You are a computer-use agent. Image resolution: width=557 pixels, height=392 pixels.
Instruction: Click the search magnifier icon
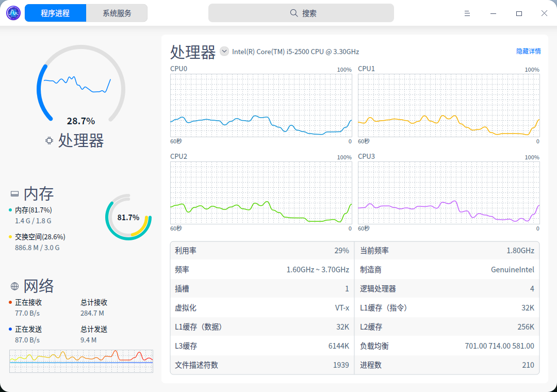click(x=294, y=13)
